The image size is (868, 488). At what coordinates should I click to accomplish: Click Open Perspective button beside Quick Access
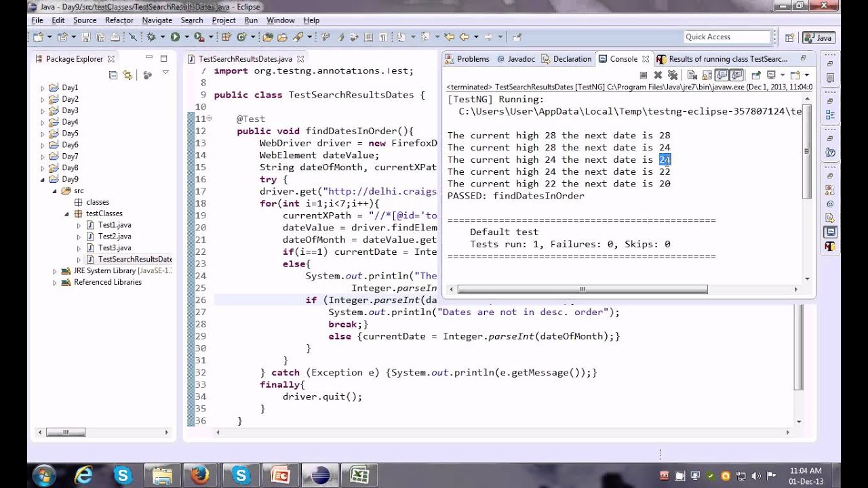click(789, 38)
